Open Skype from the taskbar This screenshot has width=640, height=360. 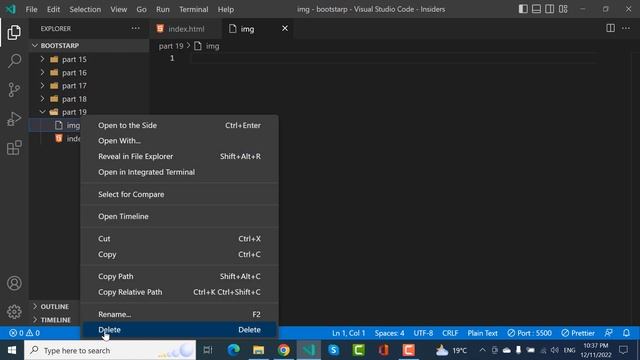[333, 350]
